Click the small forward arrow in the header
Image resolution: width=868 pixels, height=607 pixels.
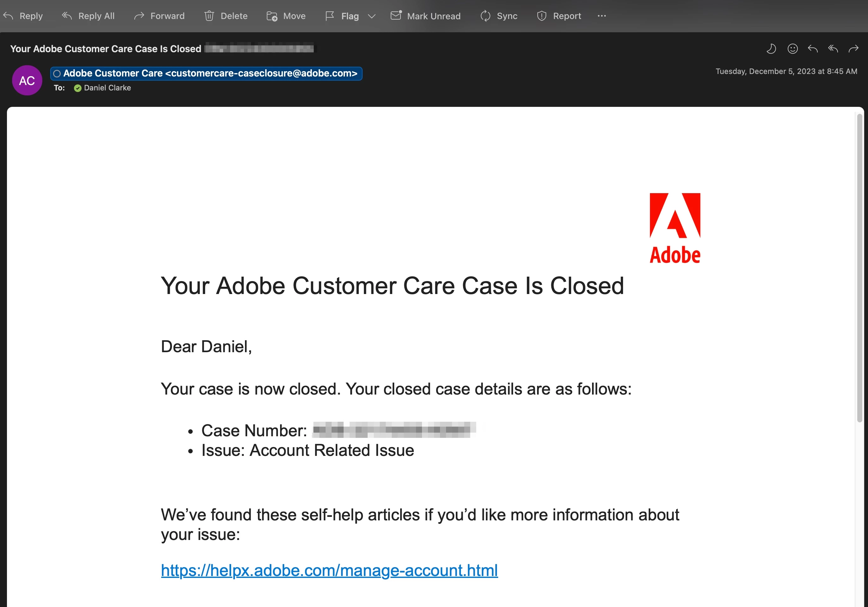(x=854, y=49)
